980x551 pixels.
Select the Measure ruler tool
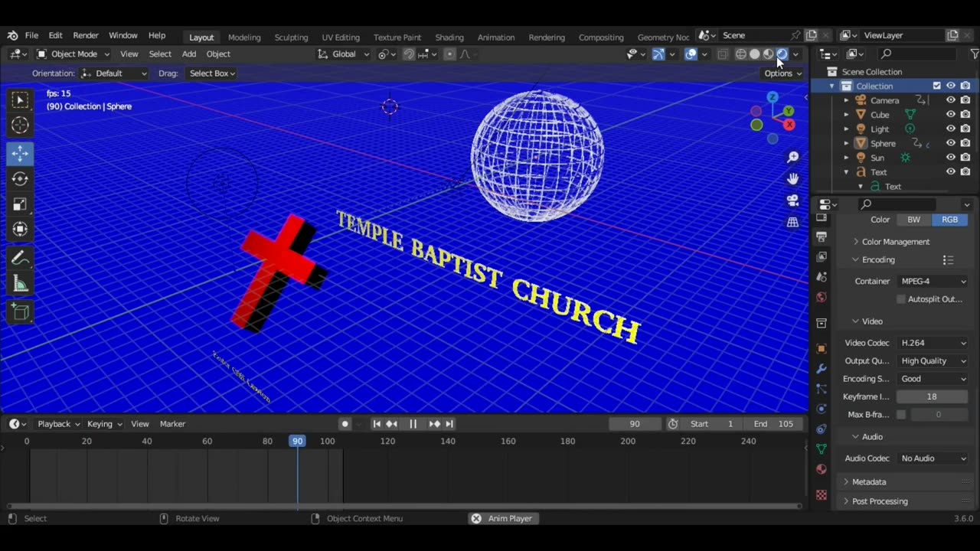coord(20,285)
